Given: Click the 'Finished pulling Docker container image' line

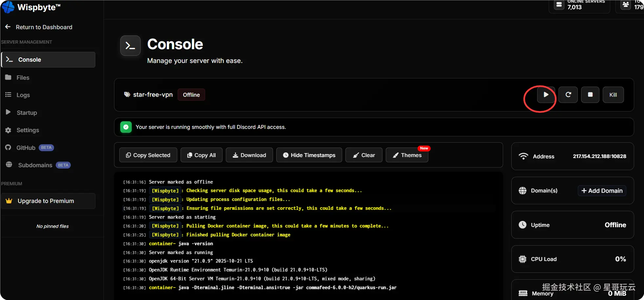Looking at the screenshot, I should [x=238, y=235].
